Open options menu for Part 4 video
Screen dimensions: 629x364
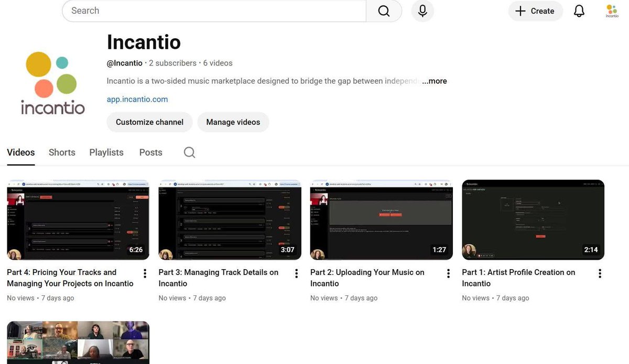coord(145,273)
